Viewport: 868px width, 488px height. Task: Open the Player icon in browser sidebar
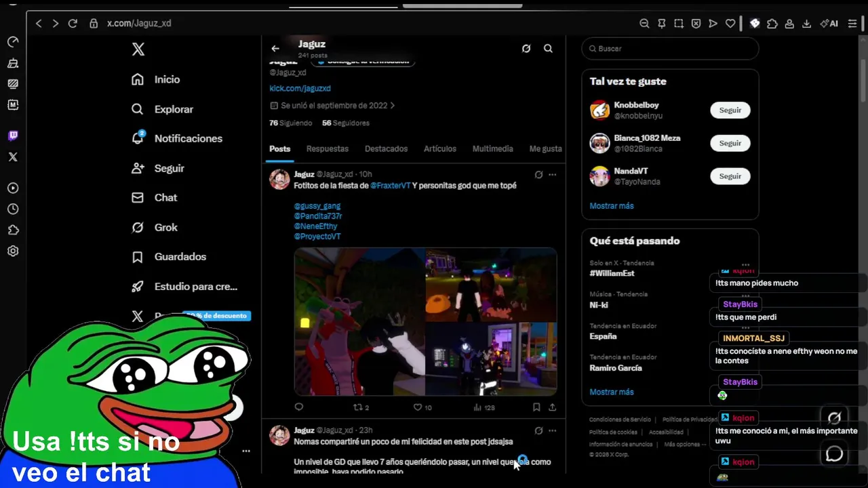tap(13, 188)
